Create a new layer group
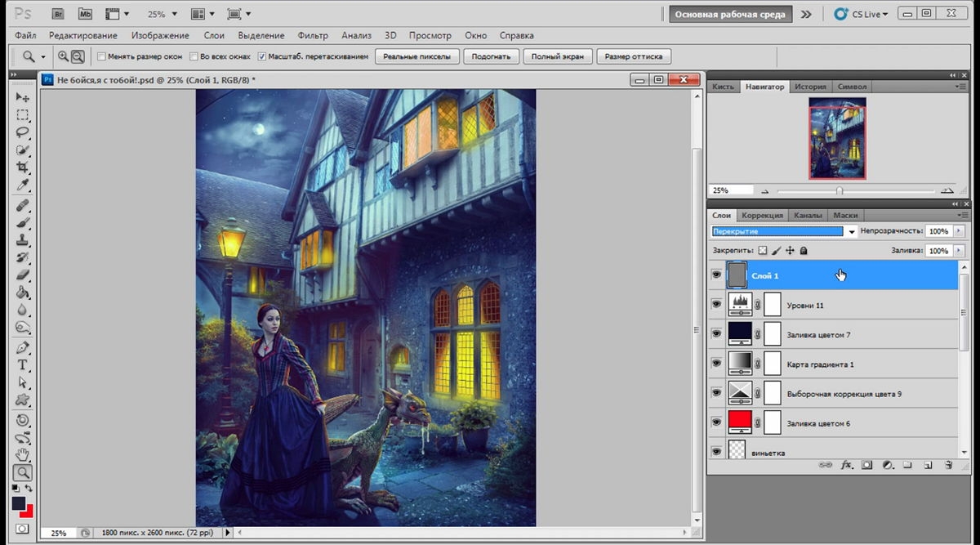 coord(907,465)
